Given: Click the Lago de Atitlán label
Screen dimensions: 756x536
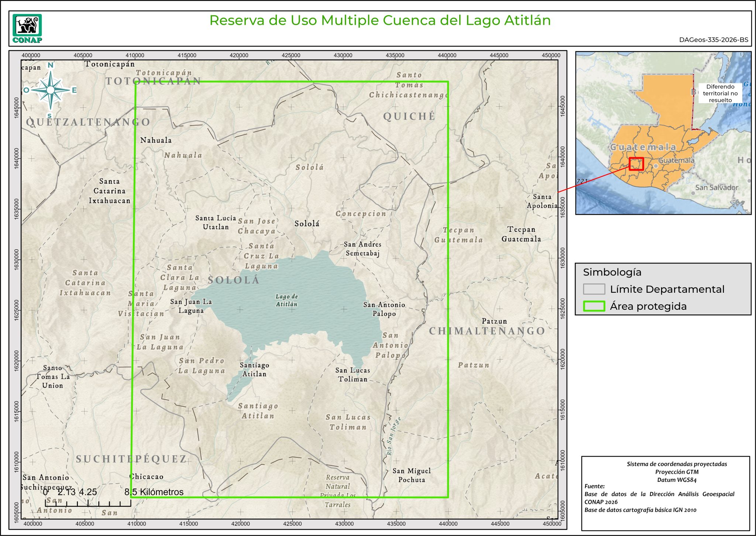Looking at the screenshot, I should pos(286,300).
